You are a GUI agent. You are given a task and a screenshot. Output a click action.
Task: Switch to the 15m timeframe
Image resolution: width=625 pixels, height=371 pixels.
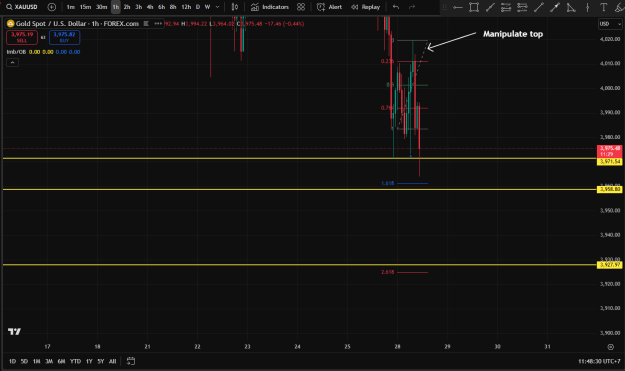85,7
